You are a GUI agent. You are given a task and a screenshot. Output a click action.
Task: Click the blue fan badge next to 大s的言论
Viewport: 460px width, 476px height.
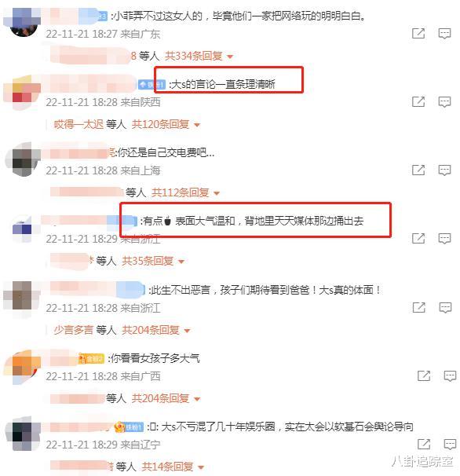click(152, 84)
